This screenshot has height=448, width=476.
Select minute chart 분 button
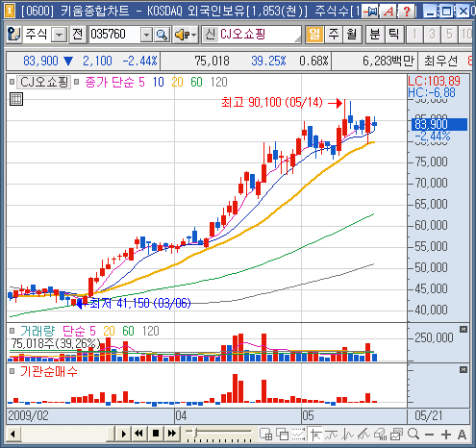point(375,35)
